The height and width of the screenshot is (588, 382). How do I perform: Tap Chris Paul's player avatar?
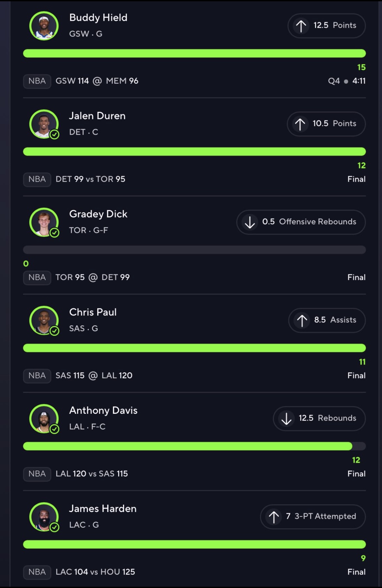[x=44, y=320]
